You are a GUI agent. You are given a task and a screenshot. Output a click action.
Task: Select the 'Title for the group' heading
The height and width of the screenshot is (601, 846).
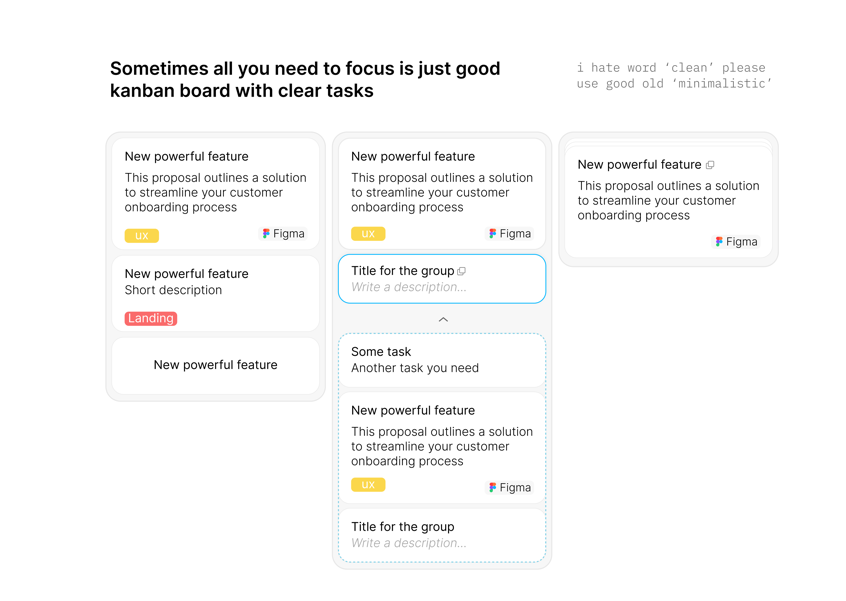(403, 270)
